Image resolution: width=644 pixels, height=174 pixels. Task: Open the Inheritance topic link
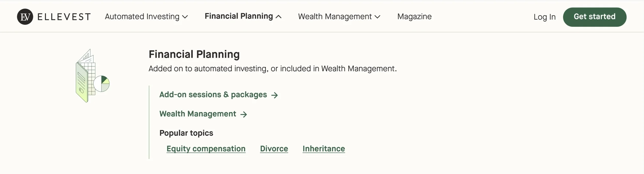tap(324, 149)
